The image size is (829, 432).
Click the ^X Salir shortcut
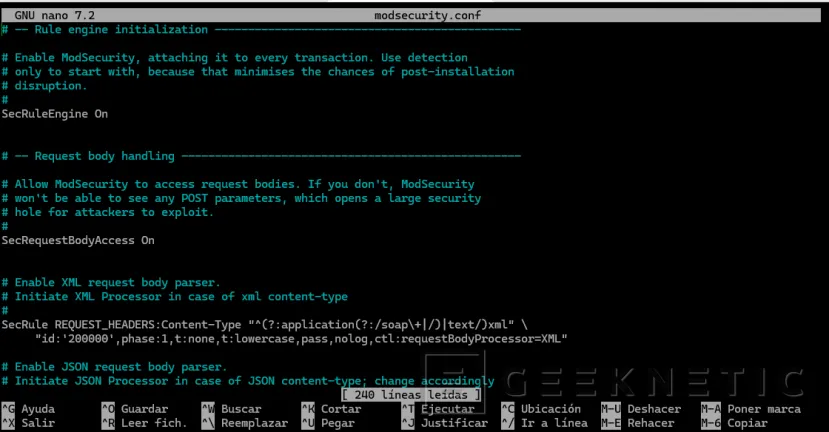pyautogui.click(x=29, y=423)
